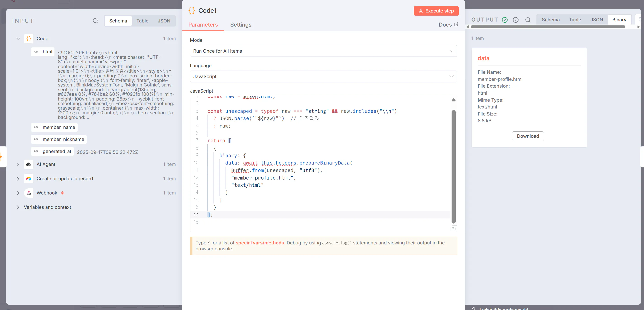This screenshot has height=310, width=644.
Task: Switch output view to Schema
Action: coord(551,20)
